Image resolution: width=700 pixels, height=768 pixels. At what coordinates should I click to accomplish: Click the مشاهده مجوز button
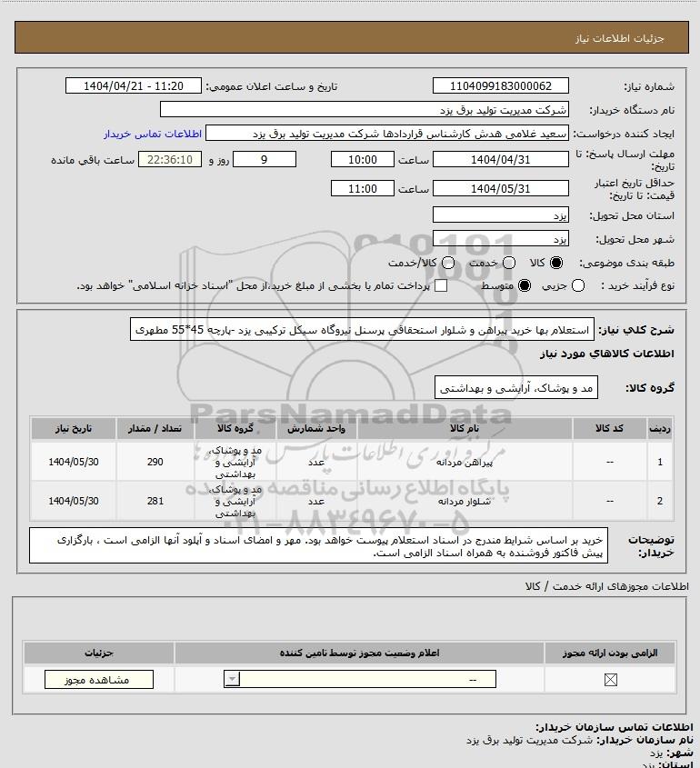(99, 680)
